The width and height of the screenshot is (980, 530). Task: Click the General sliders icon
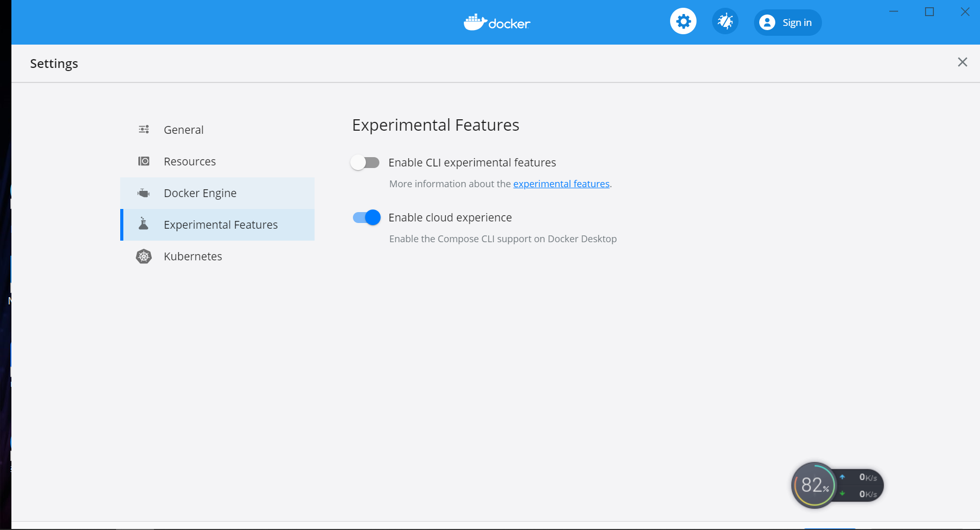tap(144, 129)
